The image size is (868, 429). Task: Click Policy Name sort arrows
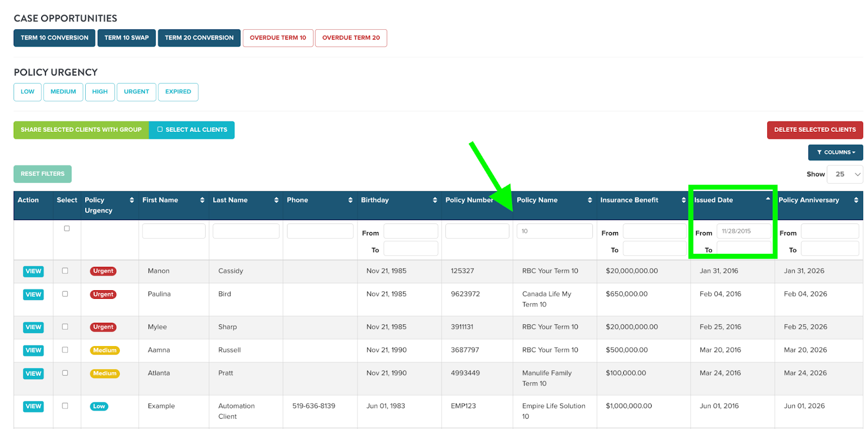click(590, 200)
